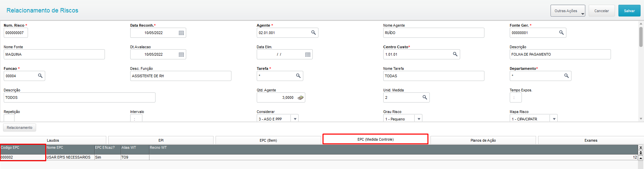Click form panel vertical scrollbar thumb

pyautogui.click(x=641, y=36)
